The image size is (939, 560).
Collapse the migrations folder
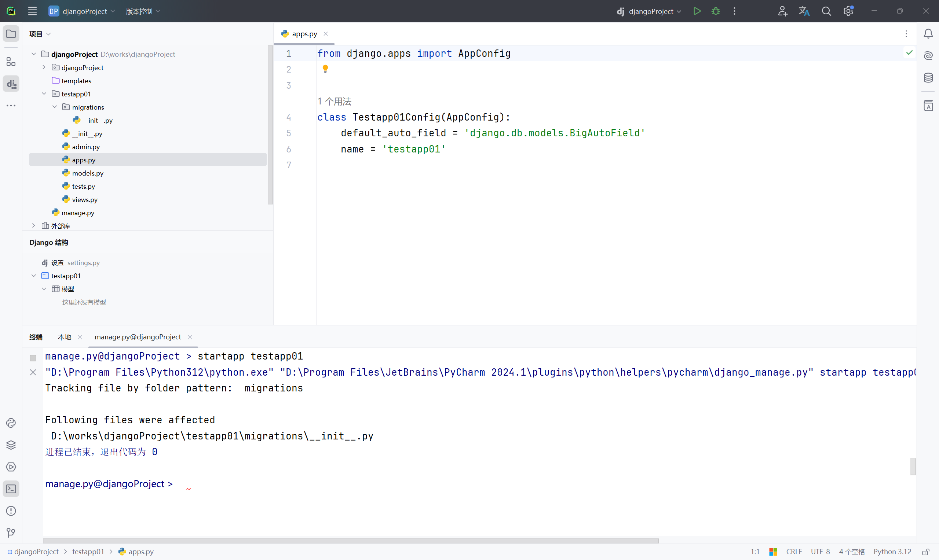[x=54, y=107]
